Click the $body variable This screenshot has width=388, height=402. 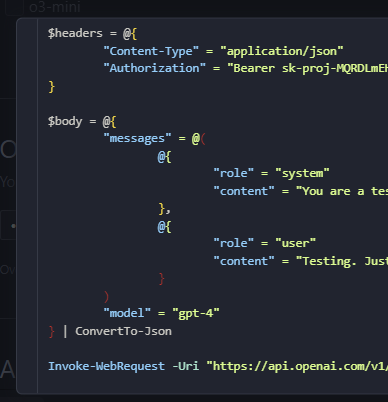[x=65, y=121]
